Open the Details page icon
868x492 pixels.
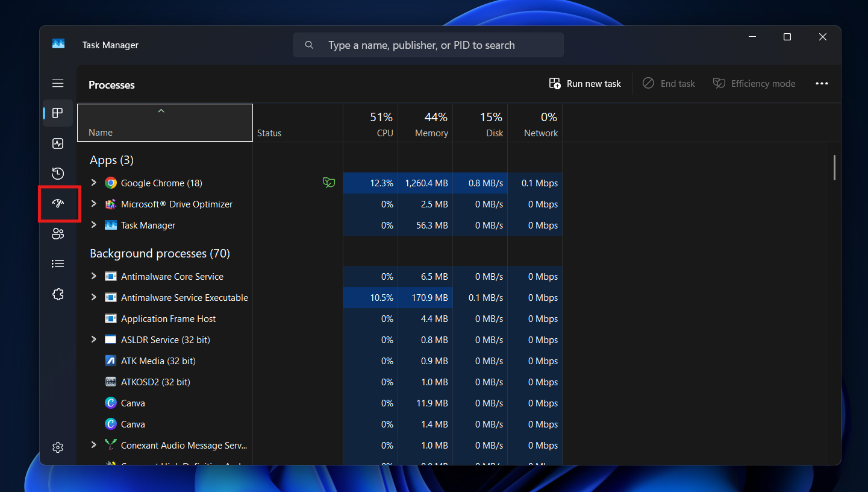click(58, 263)
